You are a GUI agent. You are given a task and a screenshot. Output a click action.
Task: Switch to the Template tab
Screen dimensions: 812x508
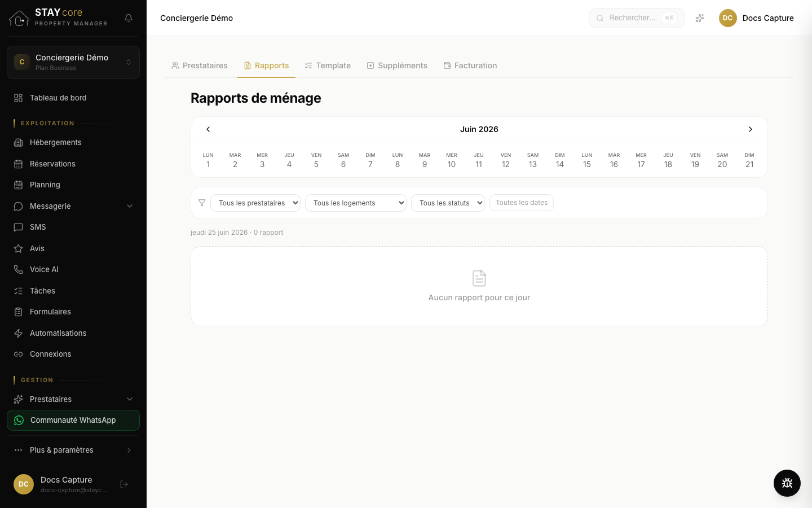(x=328, y=65)
